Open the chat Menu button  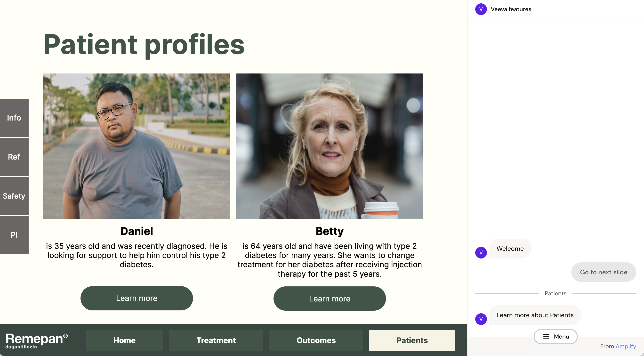pos(555,337)
